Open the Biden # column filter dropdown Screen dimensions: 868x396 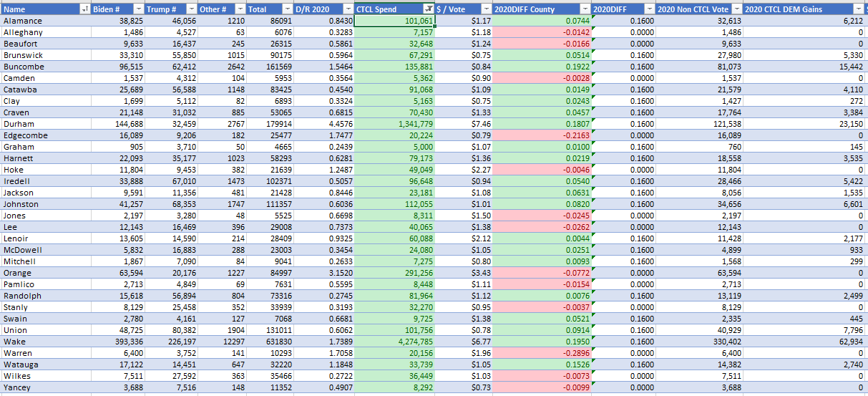pyautogui.click(x=137, y=9)
